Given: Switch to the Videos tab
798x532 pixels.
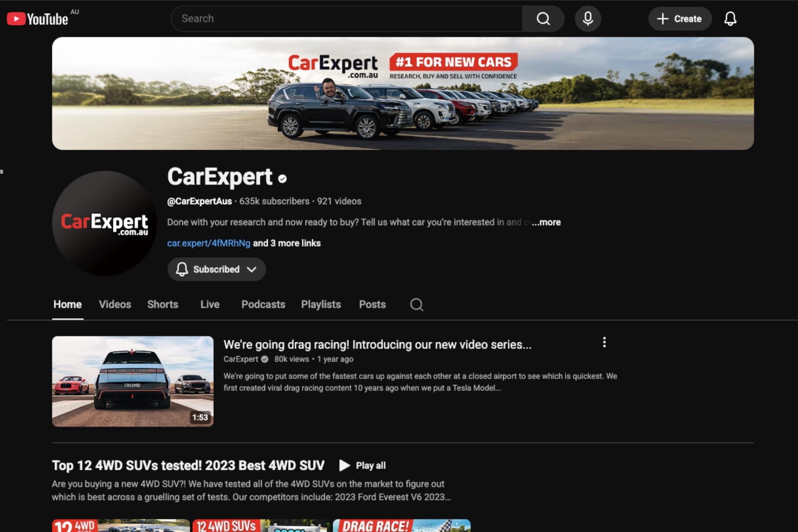Looking at the screenshot, I should (x=115, y=304).
